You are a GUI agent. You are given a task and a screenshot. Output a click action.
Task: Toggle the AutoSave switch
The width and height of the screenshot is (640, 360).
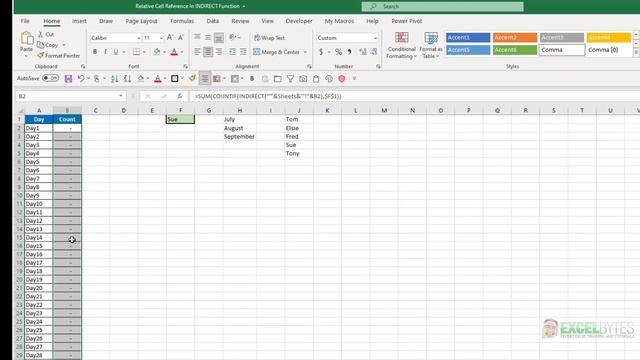click(x=51, y=78)
